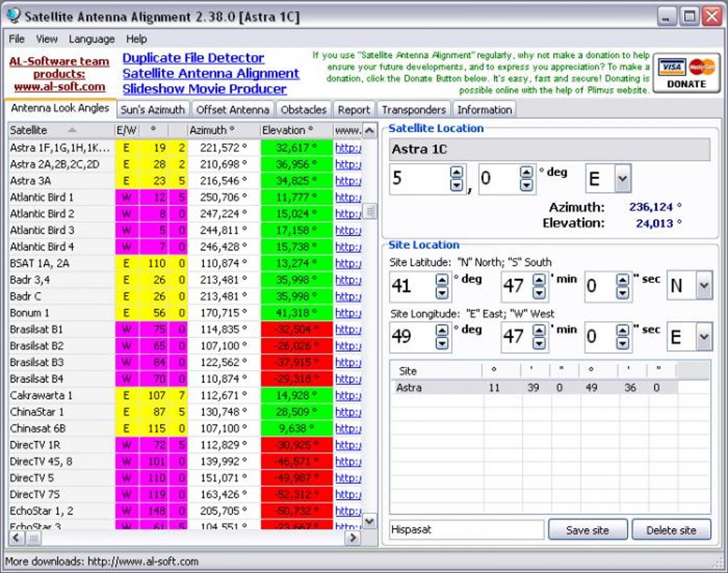The width and height of the screenshot is (728, 573).
Task: Click the Astra 1C satellite name field
Action: 550,150
